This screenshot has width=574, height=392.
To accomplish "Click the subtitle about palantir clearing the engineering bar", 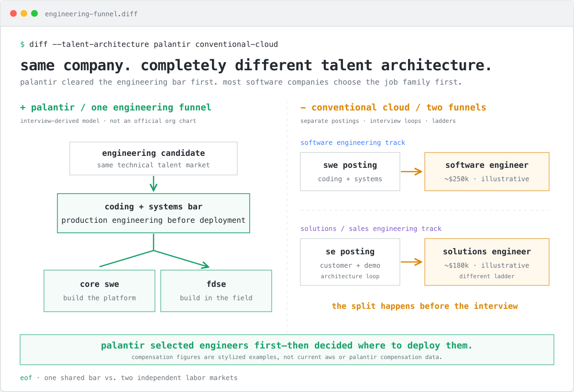I will coord(241,82).
